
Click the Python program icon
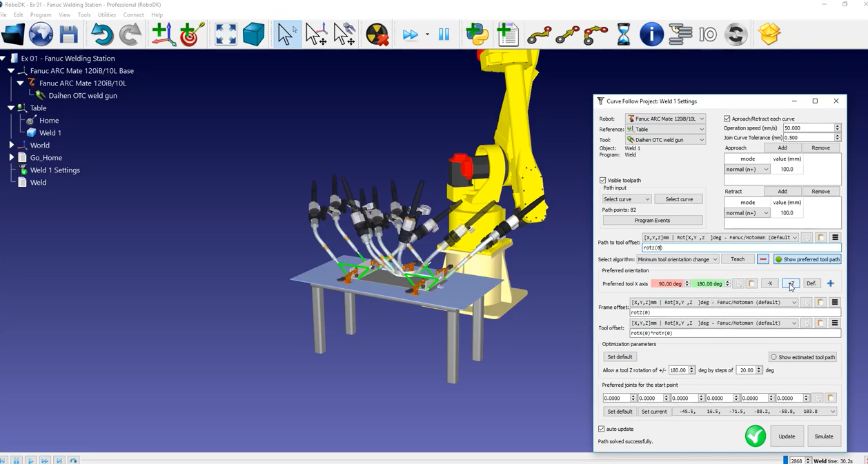[477, 34]
